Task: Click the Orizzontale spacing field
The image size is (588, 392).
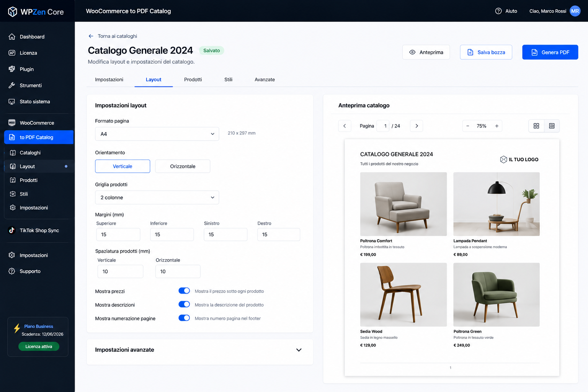Action: pyautogui.click(x=178, y=271)
